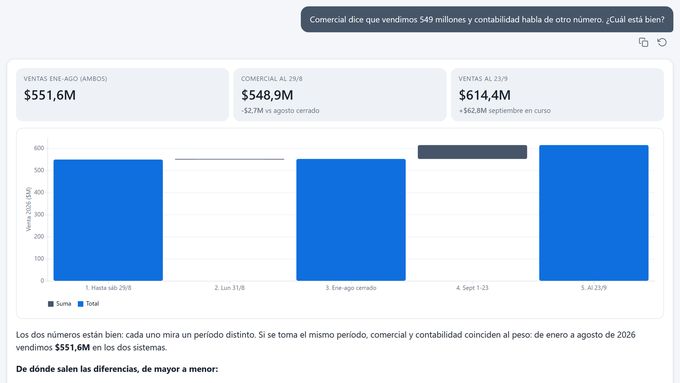Click '-$2,7M vs agosto cerrado' text

(x=280, y=111)
